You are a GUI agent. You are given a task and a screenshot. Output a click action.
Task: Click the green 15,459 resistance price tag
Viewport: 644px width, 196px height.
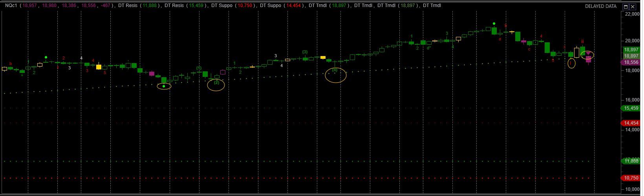[631, 108]
